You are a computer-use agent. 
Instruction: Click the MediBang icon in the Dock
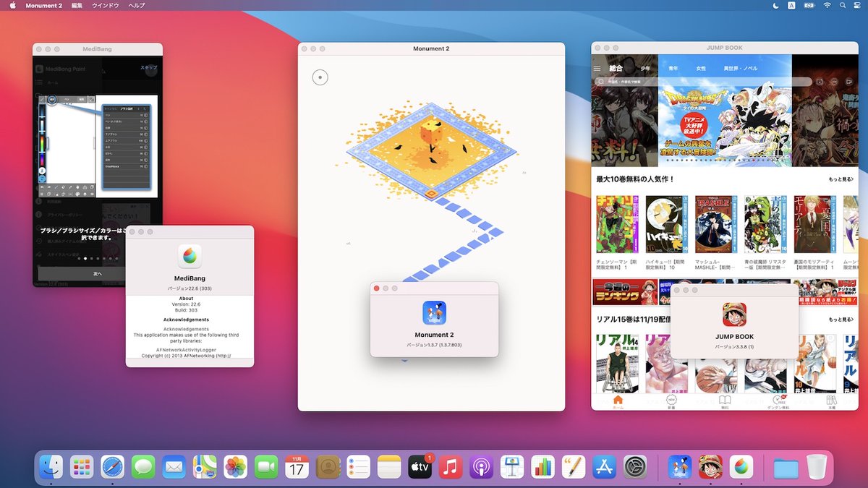741,467
